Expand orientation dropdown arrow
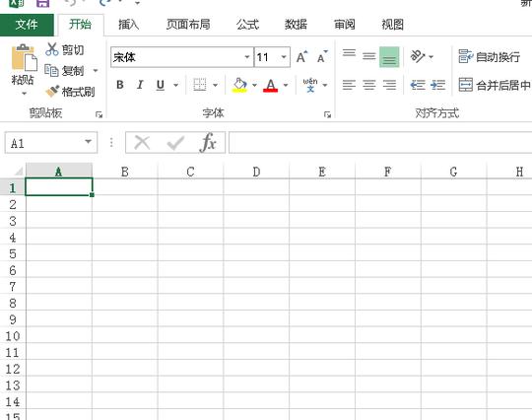 [x=431, y=57]
